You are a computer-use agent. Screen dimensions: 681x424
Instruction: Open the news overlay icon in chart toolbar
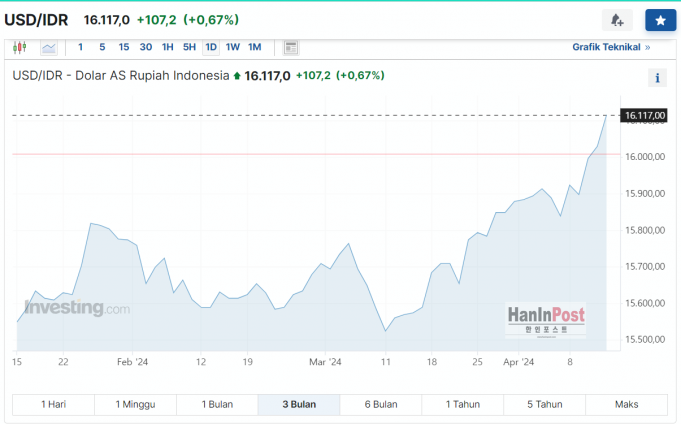(x=291, y=47)
